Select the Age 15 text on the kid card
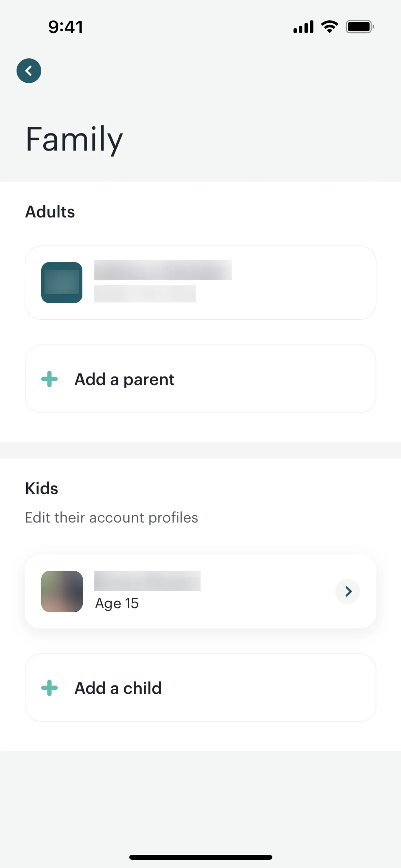The width and height of the screenshot is (401, 868). pyautogui.click(x=117, y=603)
